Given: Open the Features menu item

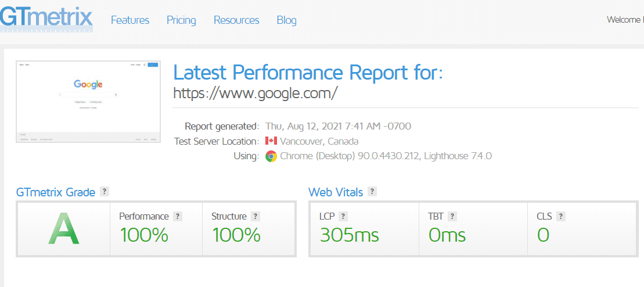Looking at the screenshot, I should pyautogui.click(x=130, y=20).
